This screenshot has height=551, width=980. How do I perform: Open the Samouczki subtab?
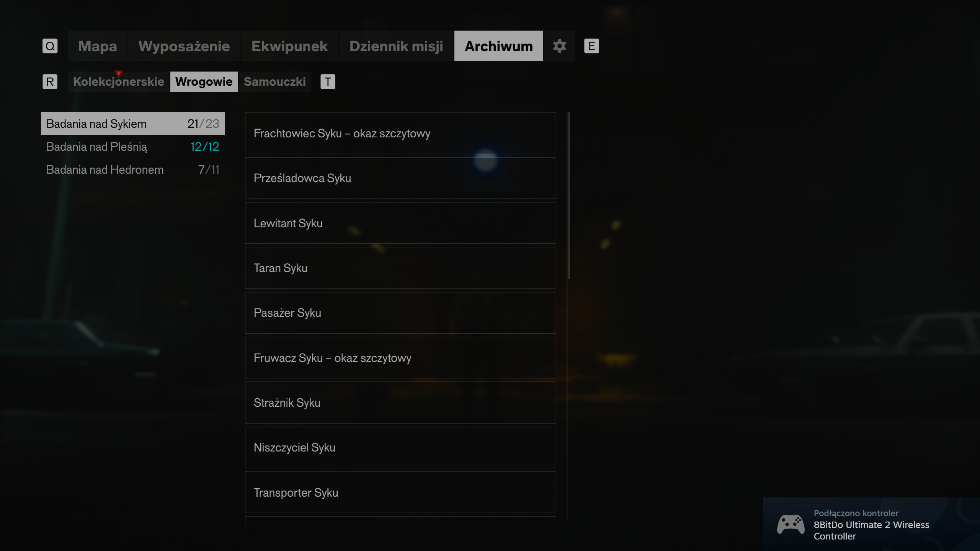pyautogui.click(x=274, y=82)
